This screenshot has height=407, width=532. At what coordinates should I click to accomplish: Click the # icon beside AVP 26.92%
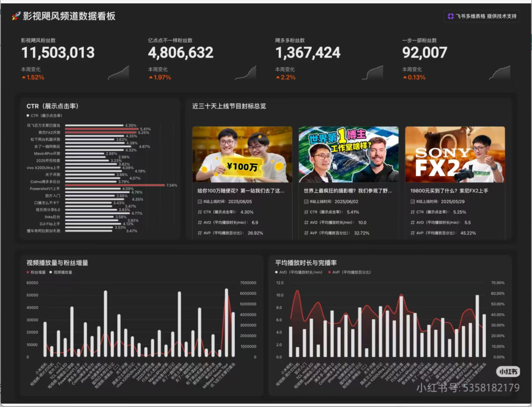click(200, 233)
